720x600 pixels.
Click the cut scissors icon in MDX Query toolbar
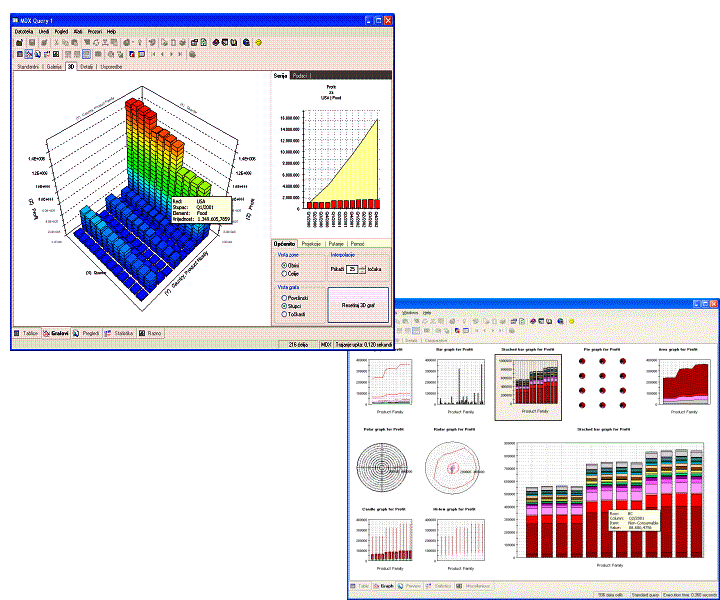point(56,43)
